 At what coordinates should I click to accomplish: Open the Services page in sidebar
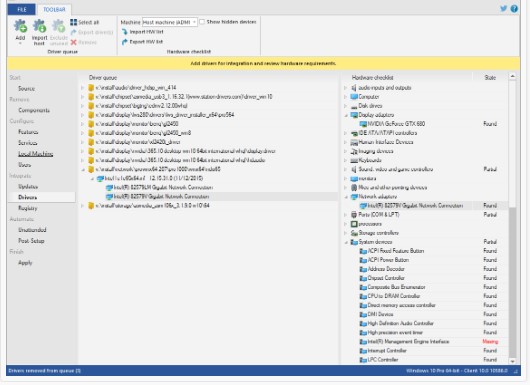pyautogui.click(x=28, y=143)
